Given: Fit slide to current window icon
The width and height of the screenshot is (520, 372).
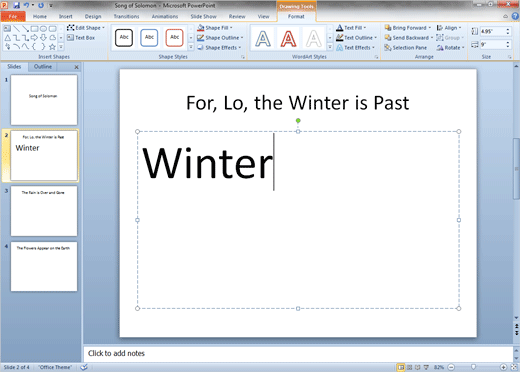Looking at the screenshot, I should click(514, 367).
